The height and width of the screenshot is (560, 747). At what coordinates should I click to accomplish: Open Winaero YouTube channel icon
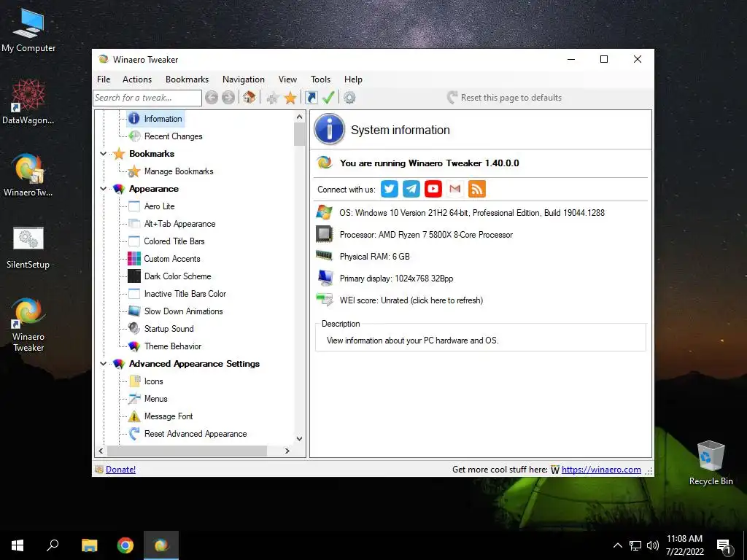(433, 189)
